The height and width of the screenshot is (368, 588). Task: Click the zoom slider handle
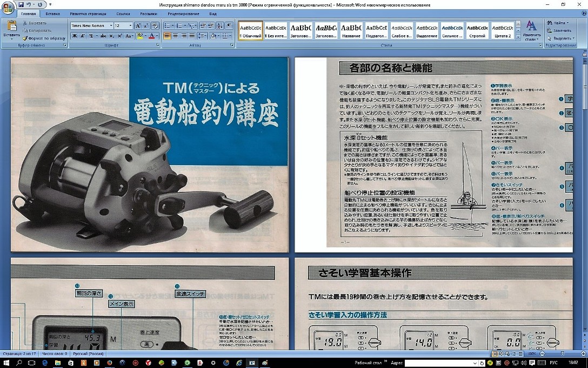(x=562, y=354)
